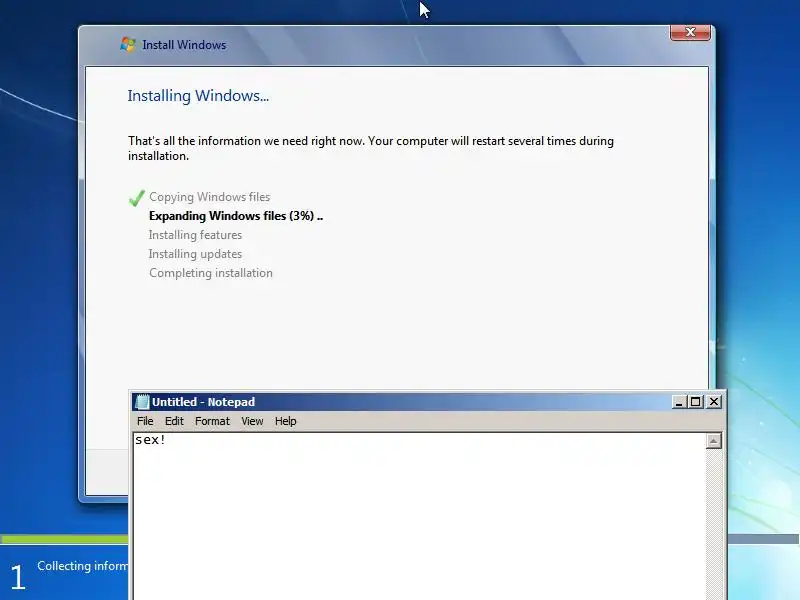The image size is (800, 600).
Task: Click 'Installing updates' step text
Action: click(195, 254)
